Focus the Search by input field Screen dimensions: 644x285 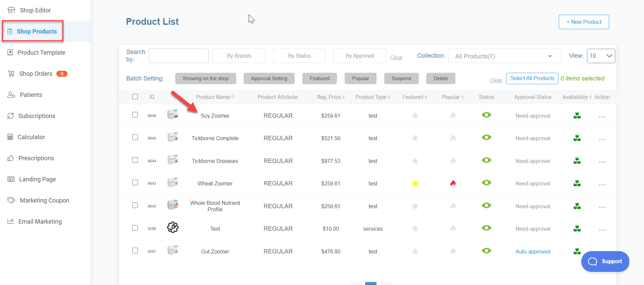point(179,56)
